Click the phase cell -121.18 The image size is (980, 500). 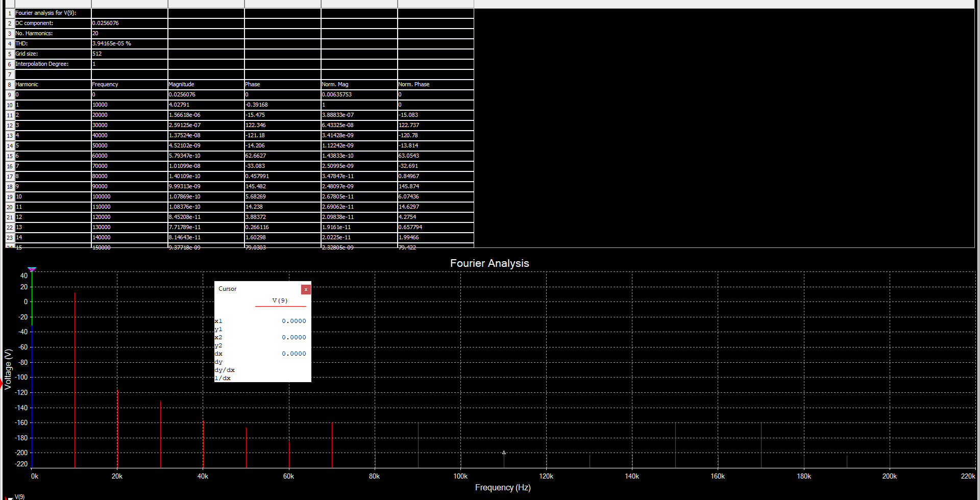pyautogui.click(x=283, y=136)
